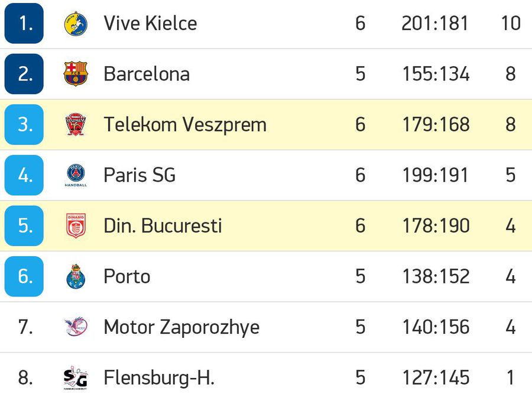Open the Vive Kielce club logo

click(x=76, y=24)
